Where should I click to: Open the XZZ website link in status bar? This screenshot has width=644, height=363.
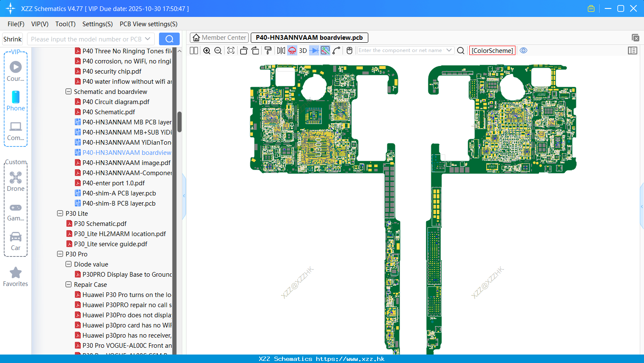[350, 359]
